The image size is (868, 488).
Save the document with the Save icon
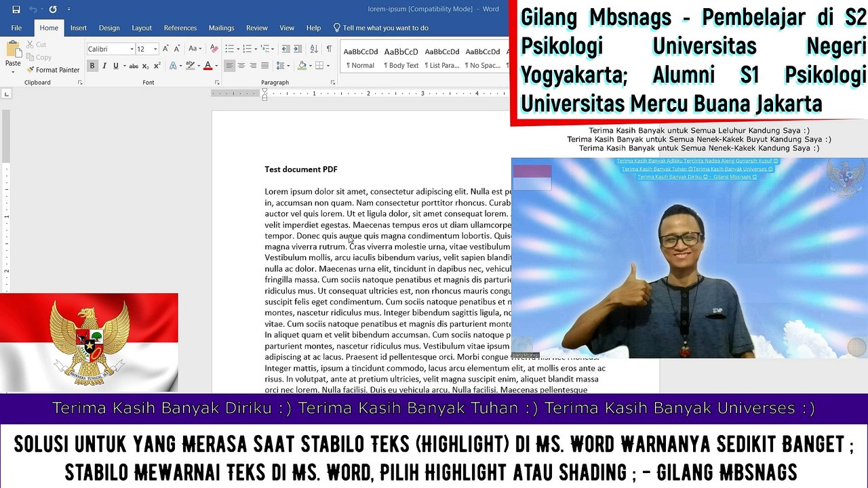coord(16,9)
